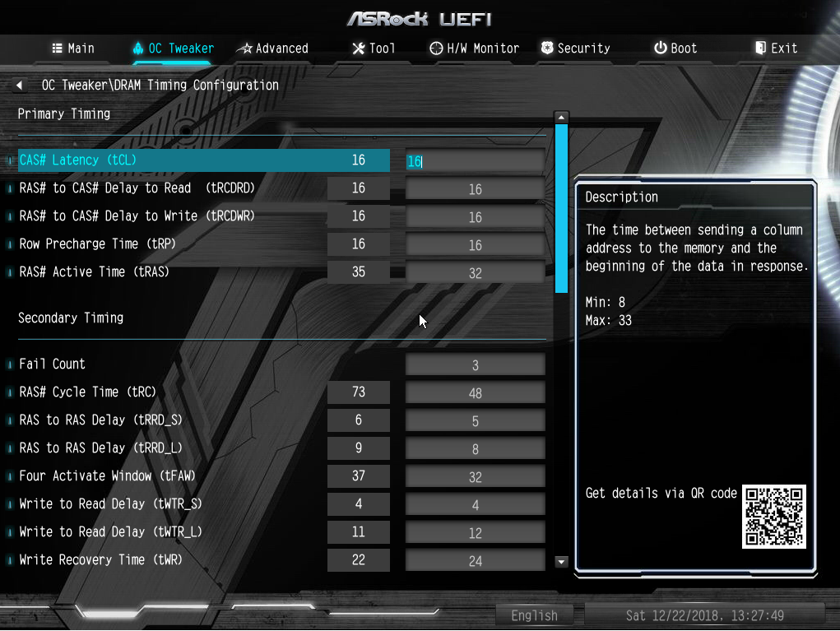Click the H/W Monitor gauge icon
The width and height of the screenshot is (840, 631).
click(x=436, y=49)
